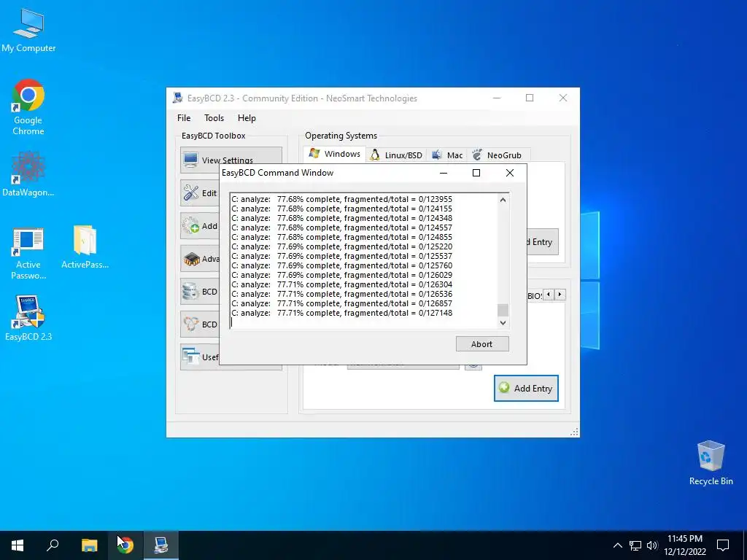Open the notification center icon
Image resolution: width=747 pixels, height=560 pixels.
(723, 545)
